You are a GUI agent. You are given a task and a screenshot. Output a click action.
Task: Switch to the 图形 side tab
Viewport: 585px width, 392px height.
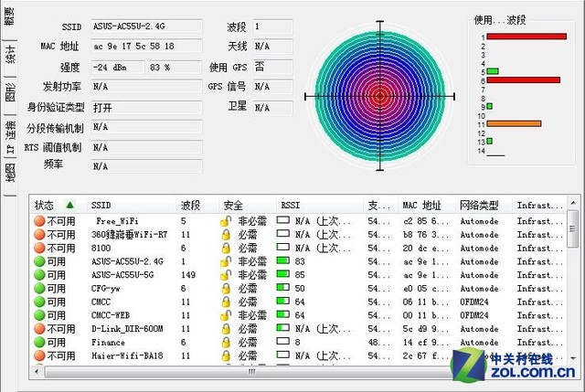pos(10,92)
